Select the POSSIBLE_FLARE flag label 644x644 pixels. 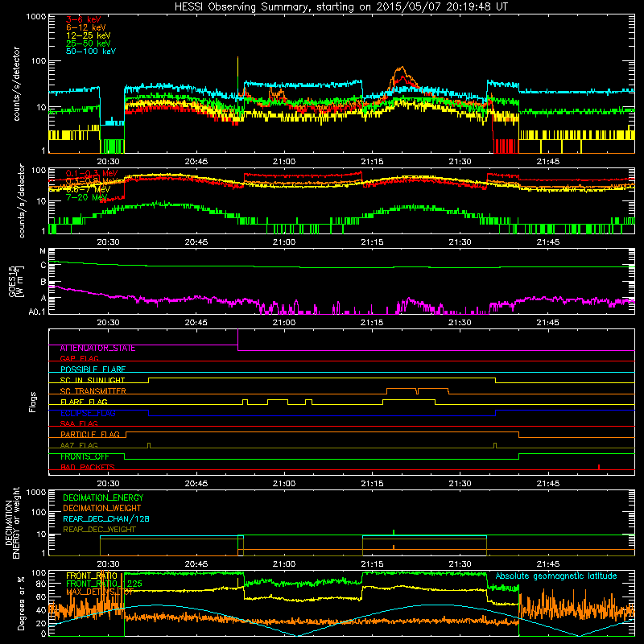pyautogui.click(x=93, y=369)
